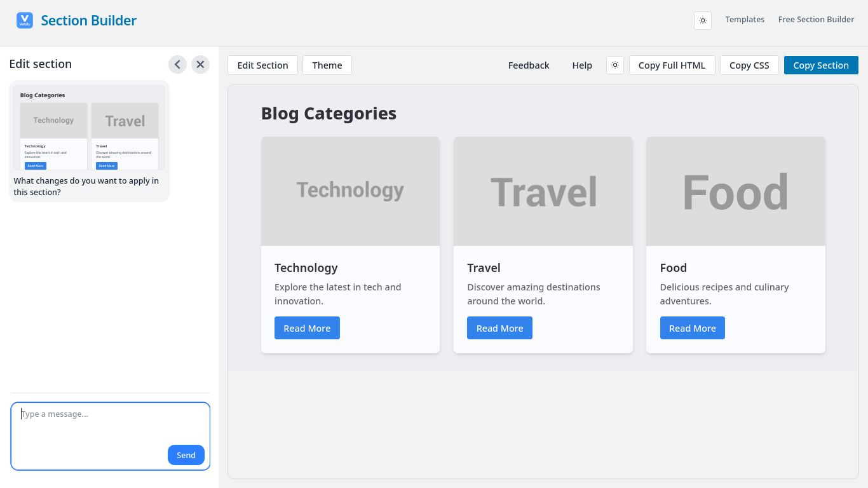Click the Copy Section button

[821, 65]
